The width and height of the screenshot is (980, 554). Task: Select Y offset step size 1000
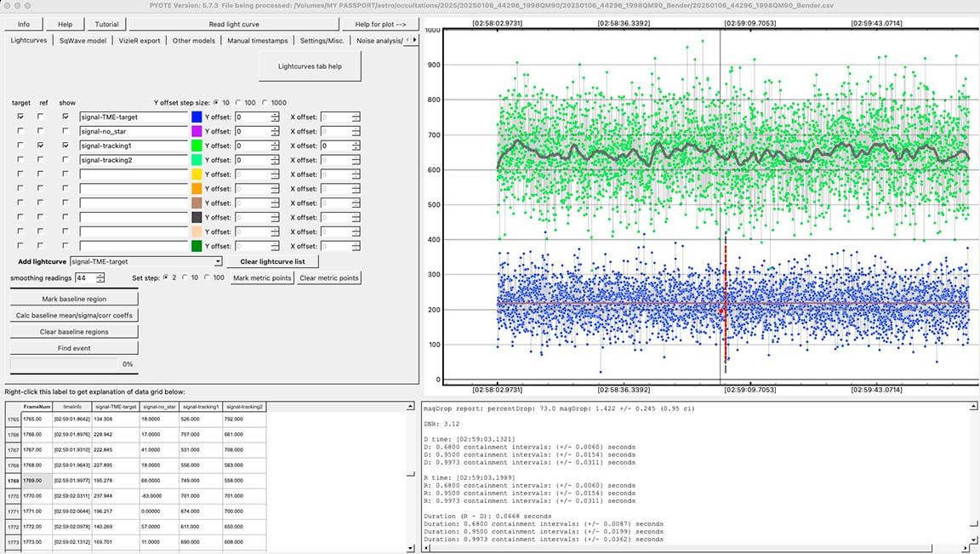(x=265, y=103)
